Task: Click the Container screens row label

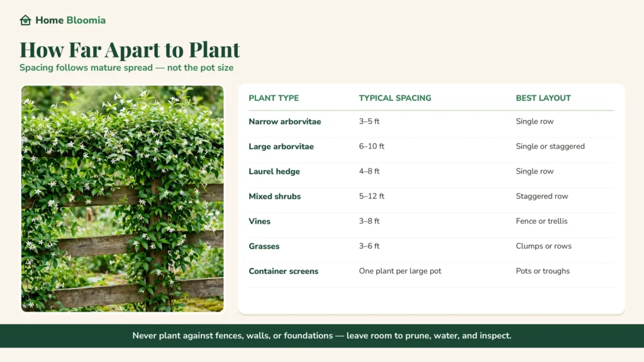Action: coord(284,271)
